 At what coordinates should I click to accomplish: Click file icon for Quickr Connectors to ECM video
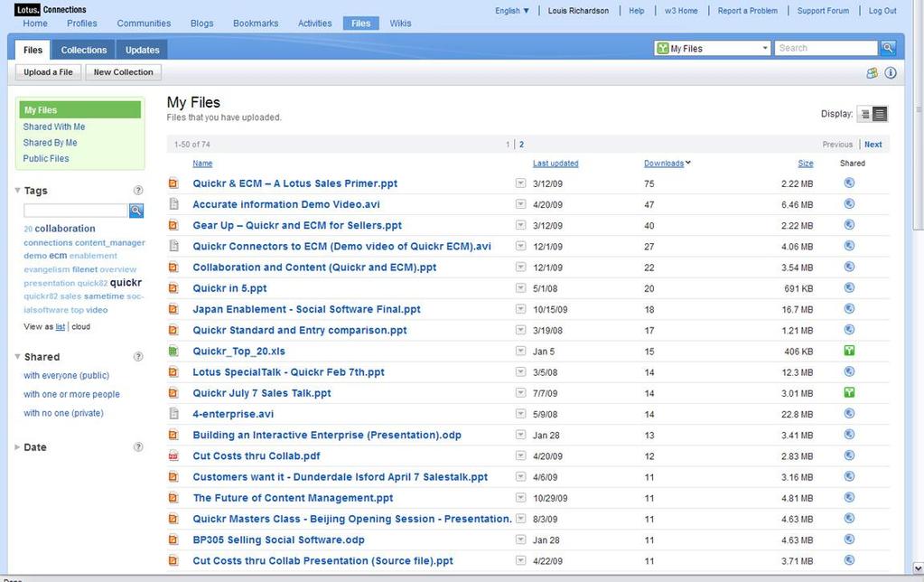click(x=173, y=246)
